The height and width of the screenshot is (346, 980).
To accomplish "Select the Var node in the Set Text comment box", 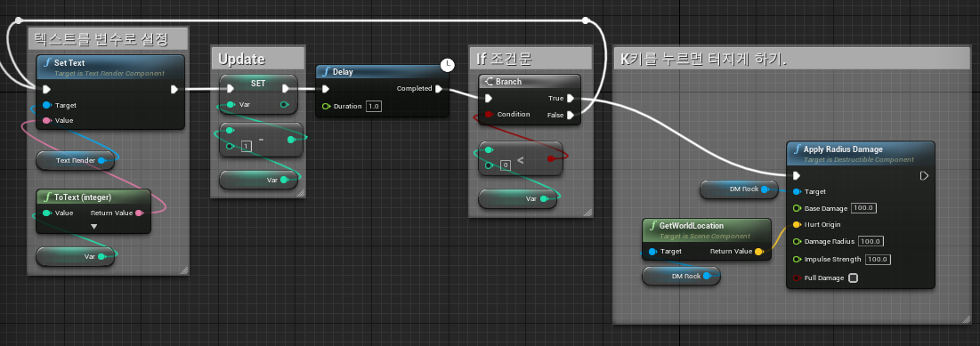I will click(x=76, y=256).
